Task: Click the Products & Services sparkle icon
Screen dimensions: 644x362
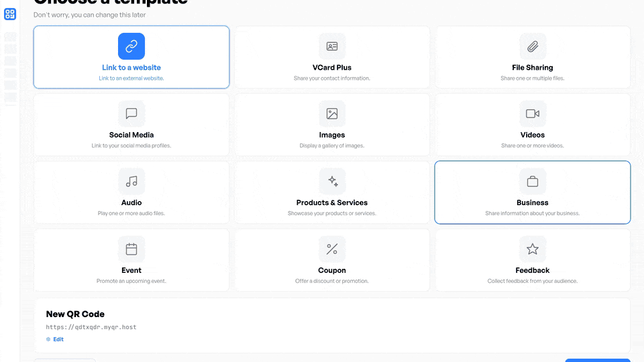Action: point(332,182)
